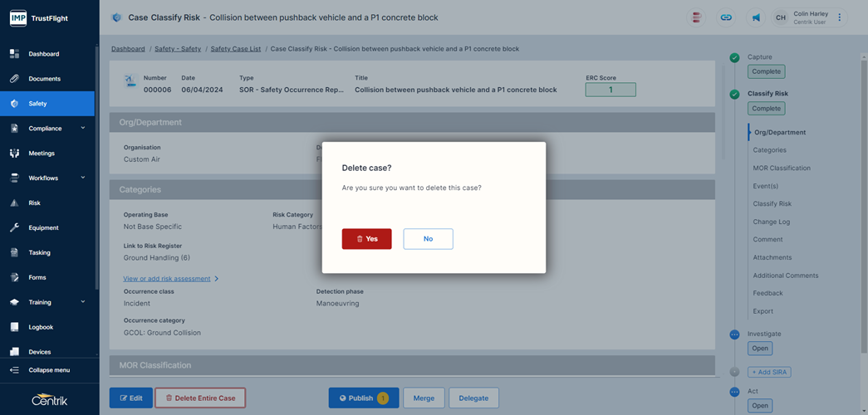
Task: Follow the Safety Case List breadcrumb link
Action: 236,49
